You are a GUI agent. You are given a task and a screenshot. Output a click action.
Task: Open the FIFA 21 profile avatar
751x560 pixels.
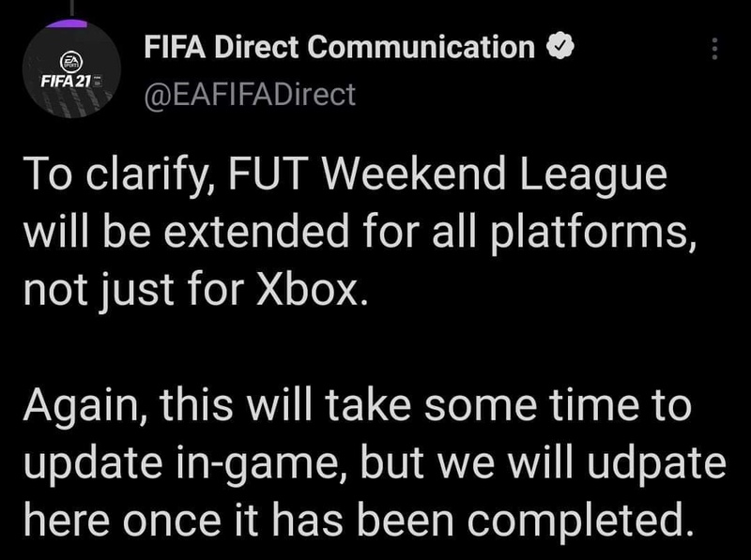[71, 69]
